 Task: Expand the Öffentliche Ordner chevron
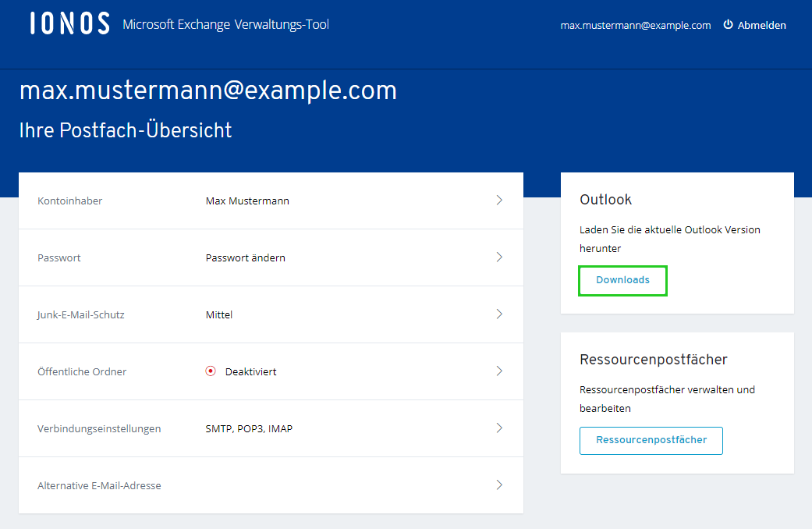pyautogui.click(x=499, y=371)
